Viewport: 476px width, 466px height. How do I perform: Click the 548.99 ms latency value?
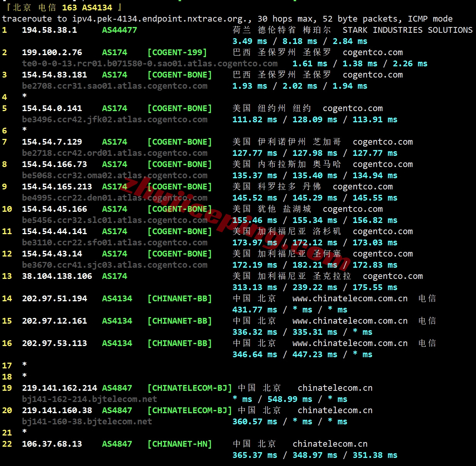coord(290,399)
